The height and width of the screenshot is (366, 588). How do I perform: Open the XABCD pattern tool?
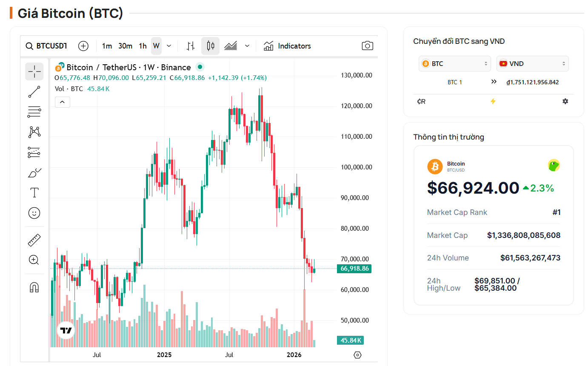(34, 132)
